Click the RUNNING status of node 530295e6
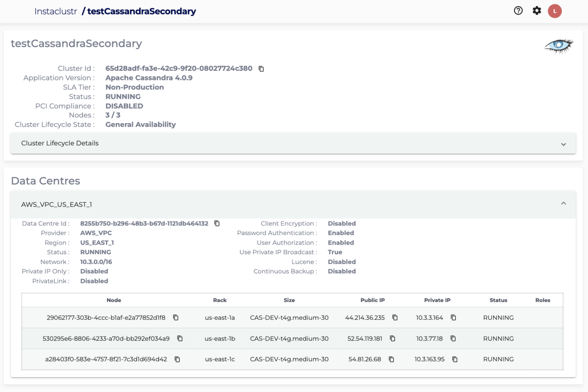The image size is (588, 392). click(498, 338)
